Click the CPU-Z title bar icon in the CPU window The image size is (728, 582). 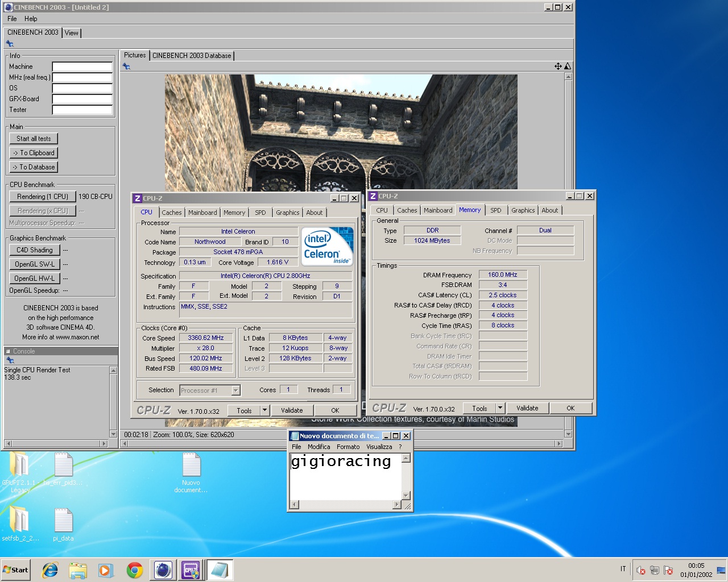pyautogui.click(x=137, y=198)
